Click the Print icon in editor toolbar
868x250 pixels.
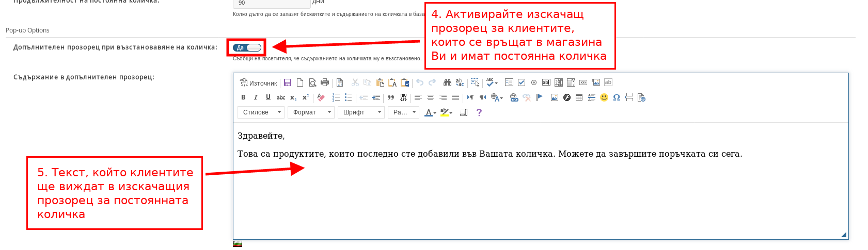[x=325, y=82]
